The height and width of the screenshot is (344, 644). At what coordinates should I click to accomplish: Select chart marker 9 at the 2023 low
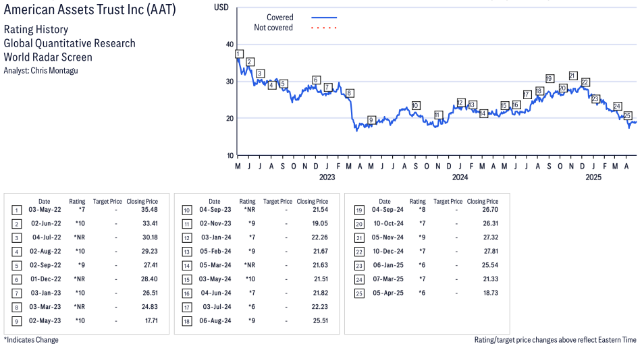[371, 120]
